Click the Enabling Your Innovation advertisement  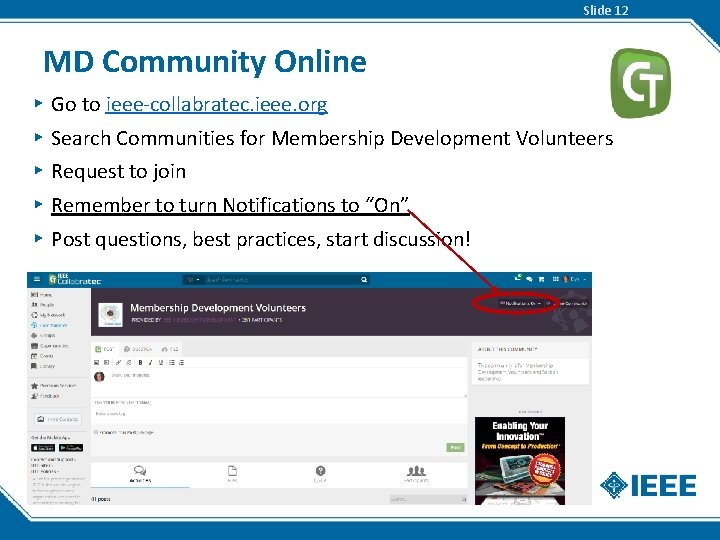pyautogui.click(x=520, y=461)
